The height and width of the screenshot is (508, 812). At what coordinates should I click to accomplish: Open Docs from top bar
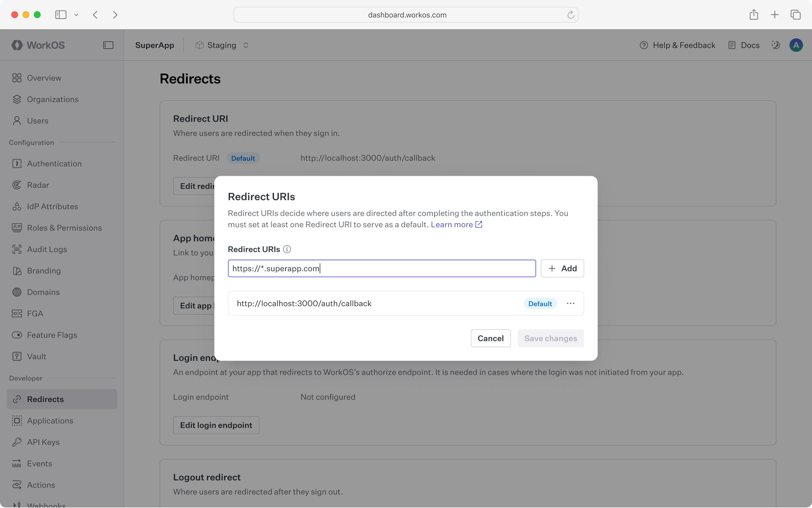coord(744,45)
